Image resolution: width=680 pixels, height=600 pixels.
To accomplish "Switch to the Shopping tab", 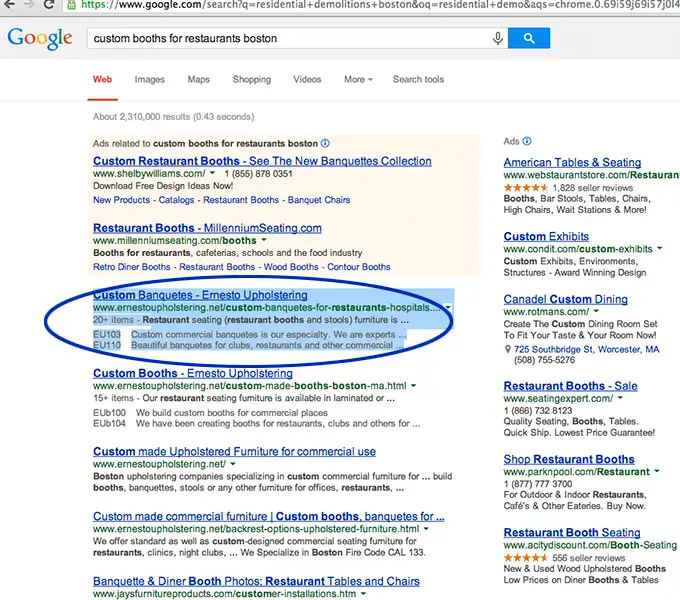I will pyautogui.click(x=251, y=80).
